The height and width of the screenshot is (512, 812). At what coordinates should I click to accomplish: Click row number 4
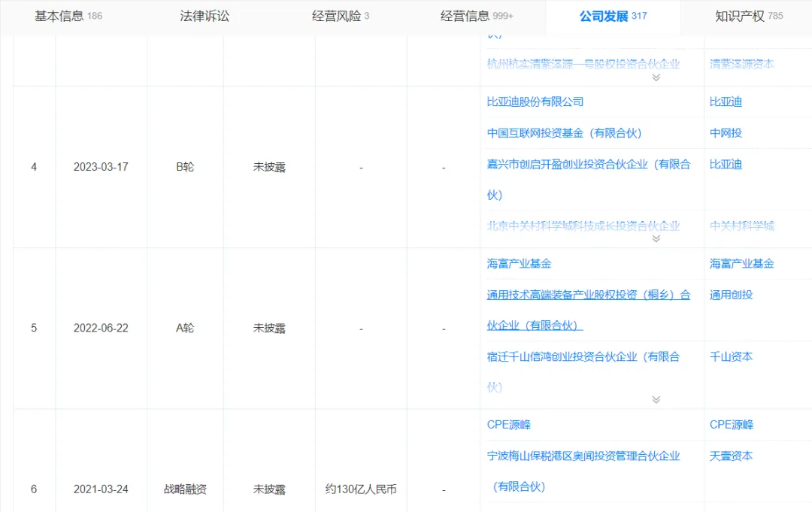(x=34, y=167)
